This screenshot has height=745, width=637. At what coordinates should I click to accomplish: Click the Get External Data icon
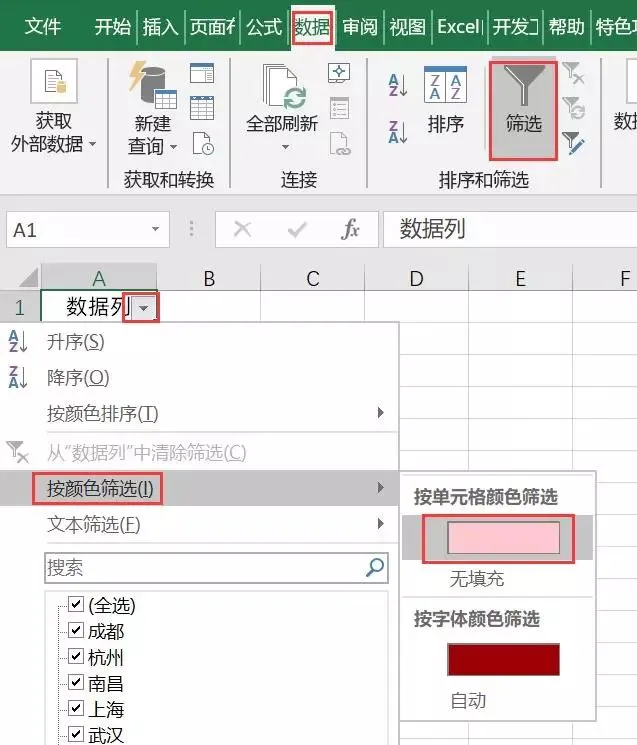54,81
